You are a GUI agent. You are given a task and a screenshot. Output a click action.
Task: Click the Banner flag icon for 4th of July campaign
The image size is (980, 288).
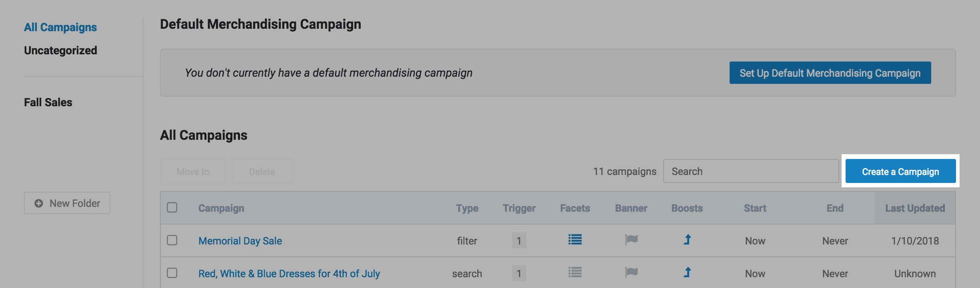(631, 272)
